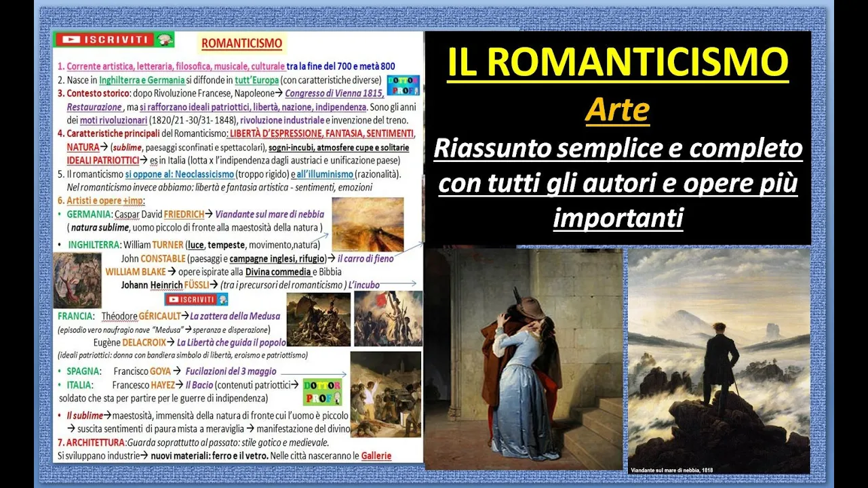Click the mushroom icon beside the top ISCRIVITI button

pos(164,39)
